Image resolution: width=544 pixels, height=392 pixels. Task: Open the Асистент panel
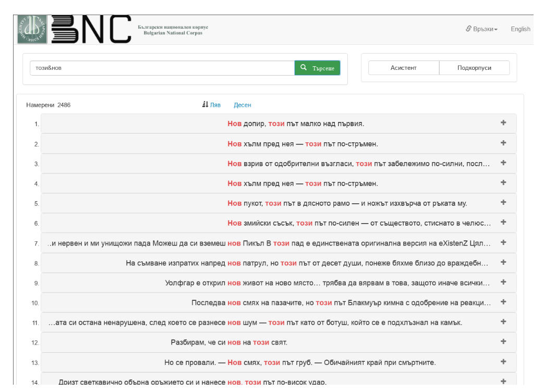tap(404, 68)
